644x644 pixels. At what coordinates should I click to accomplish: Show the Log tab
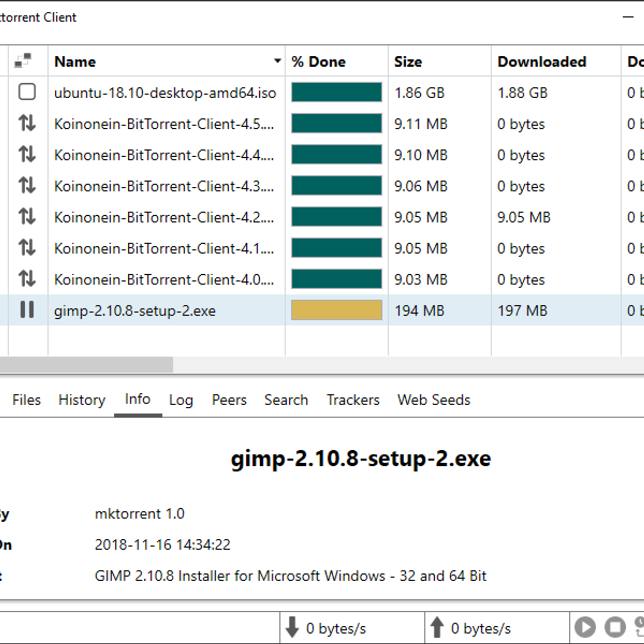coord(181,400)
